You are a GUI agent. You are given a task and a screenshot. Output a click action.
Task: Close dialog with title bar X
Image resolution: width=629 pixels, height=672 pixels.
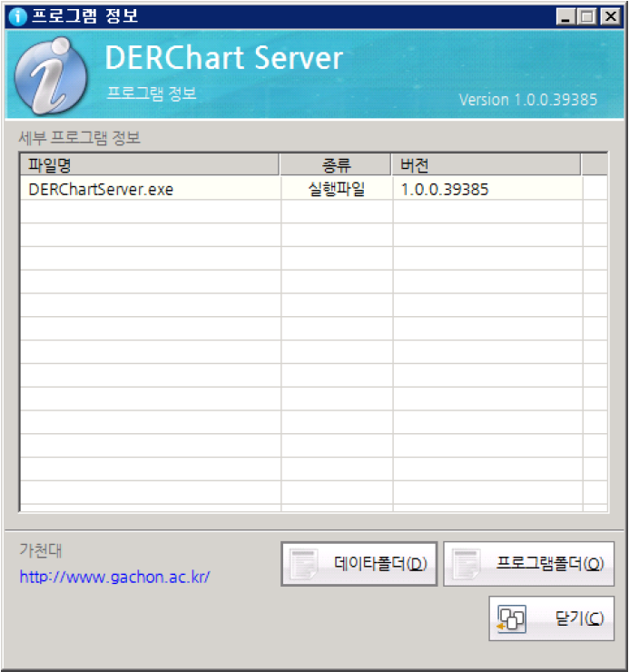(609, 16)
